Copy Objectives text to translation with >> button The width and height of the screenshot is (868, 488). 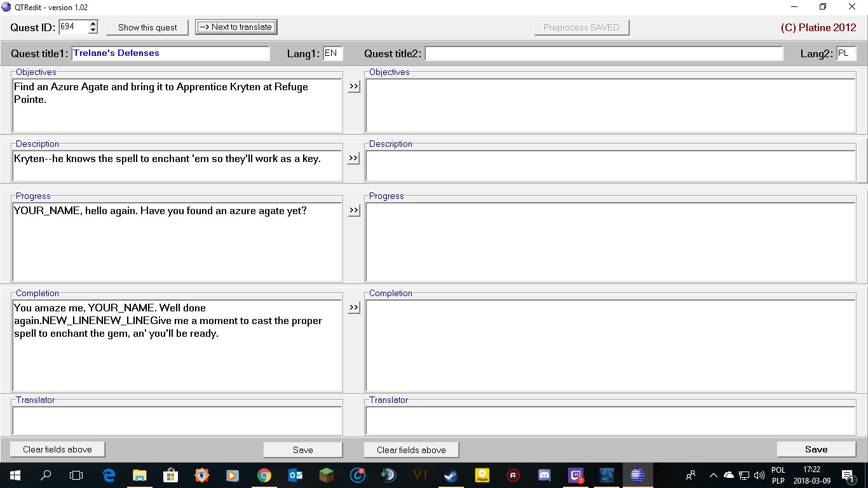[x=354, y=86]
